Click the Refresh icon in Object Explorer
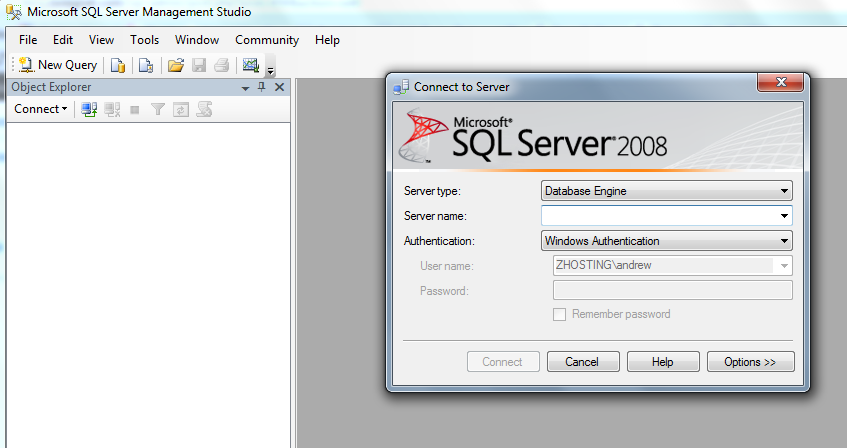Viewport: 847px width, 448px height. click(181, 110)
